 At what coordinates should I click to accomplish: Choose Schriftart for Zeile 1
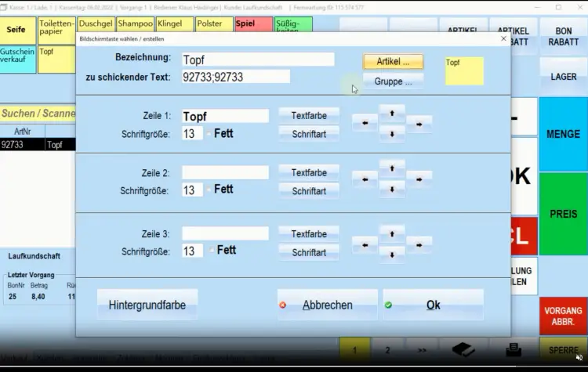click(x=309, y=134)
